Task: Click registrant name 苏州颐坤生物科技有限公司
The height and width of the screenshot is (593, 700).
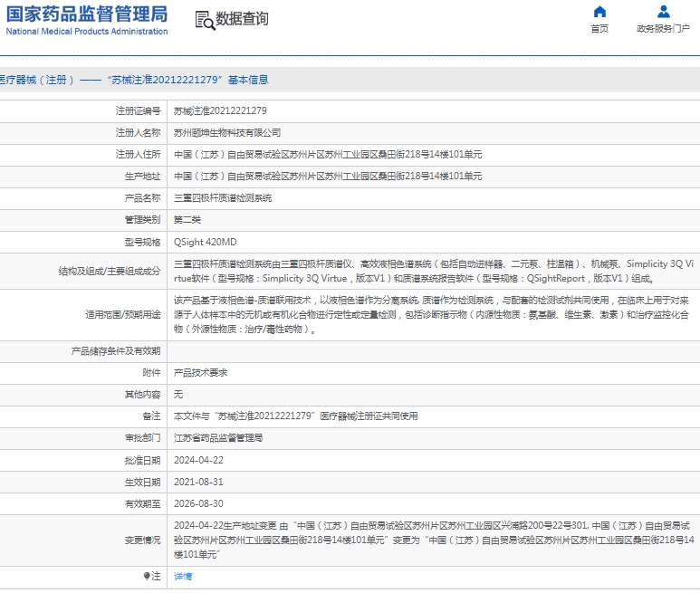Action: tap(227, 132)
